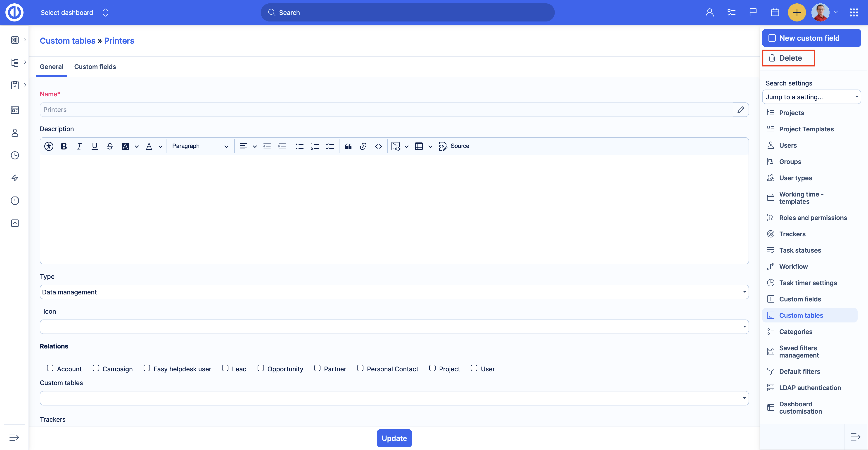
Task: Click the pencil edit icon beside Name
Action: pyautogui.click(x=741, y=110)
